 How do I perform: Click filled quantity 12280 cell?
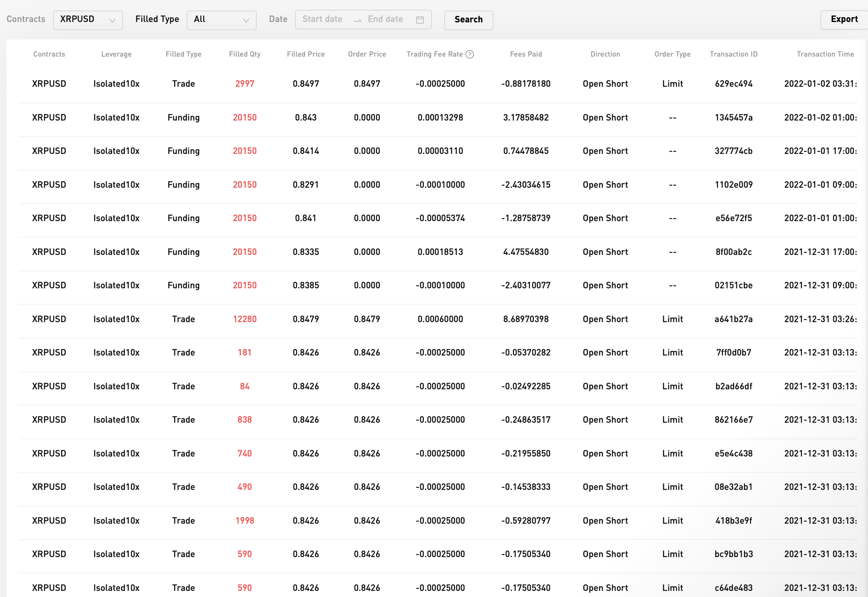click(x=245, y=319)
